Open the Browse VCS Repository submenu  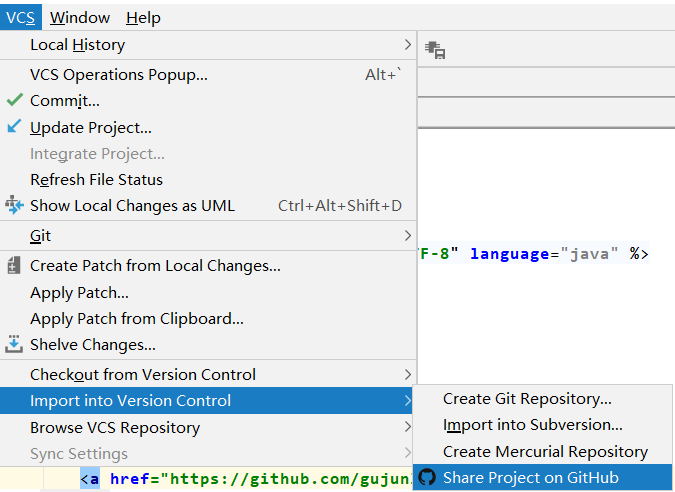click(407, 427)
